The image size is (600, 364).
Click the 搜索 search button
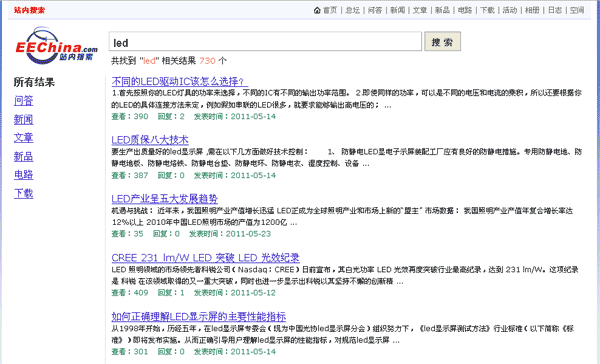(x=442, y=41)
